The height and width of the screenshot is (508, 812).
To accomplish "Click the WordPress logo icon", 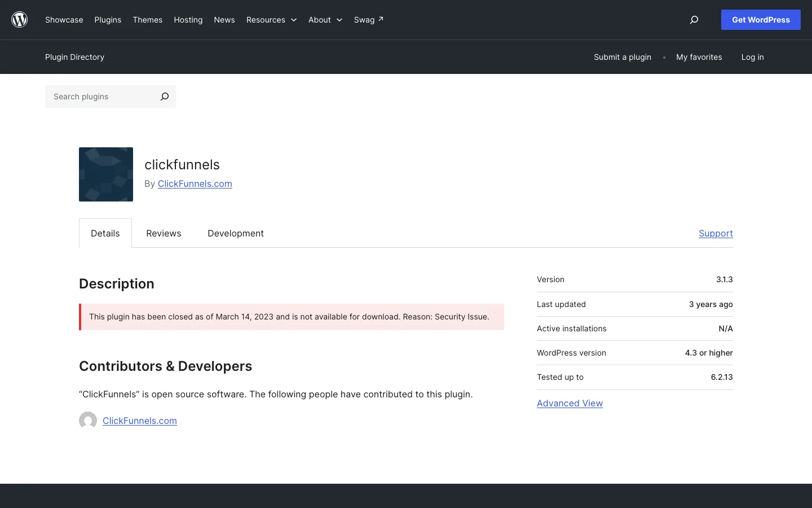I will coord(20,20).
